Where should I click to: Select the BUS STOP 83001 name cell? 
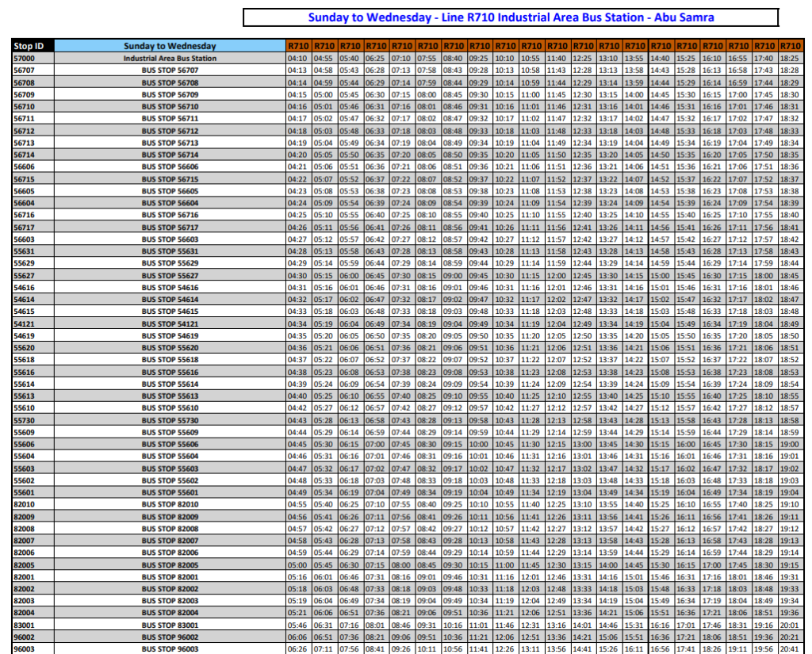click(x=170, y=625)
